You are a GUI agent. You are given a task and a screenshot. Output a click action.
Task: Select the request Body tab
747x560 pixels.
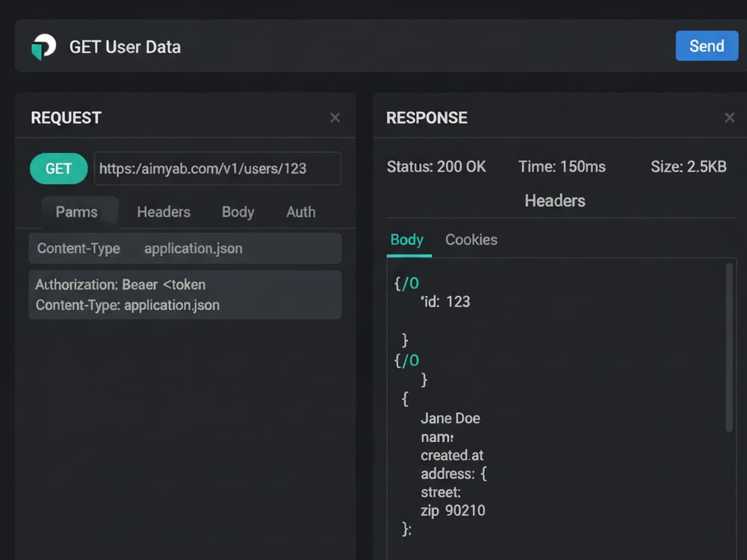point(238,212)
